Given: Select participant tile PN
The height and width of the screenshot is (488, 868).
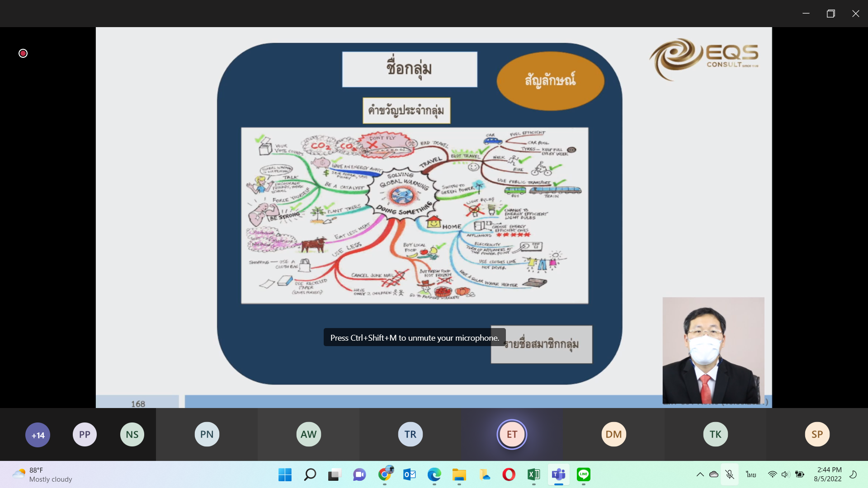Looking at the screenshot, I should (x=207, y=434).
